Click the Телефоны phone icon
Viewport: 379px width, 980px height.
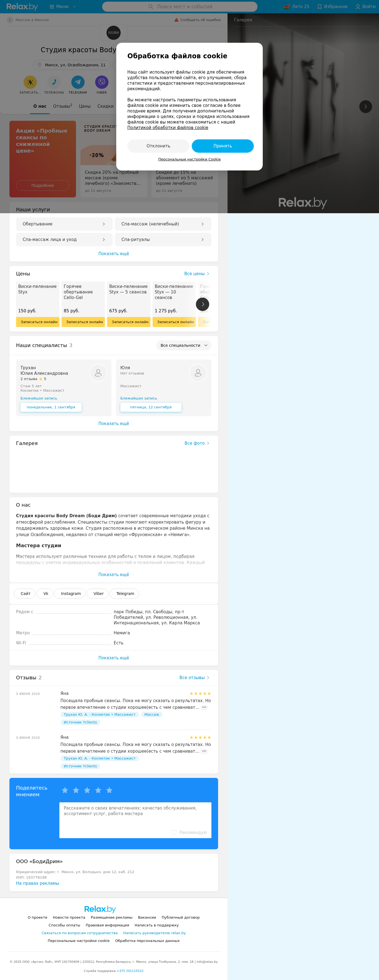pyautogui.click(x=54, y=82)
